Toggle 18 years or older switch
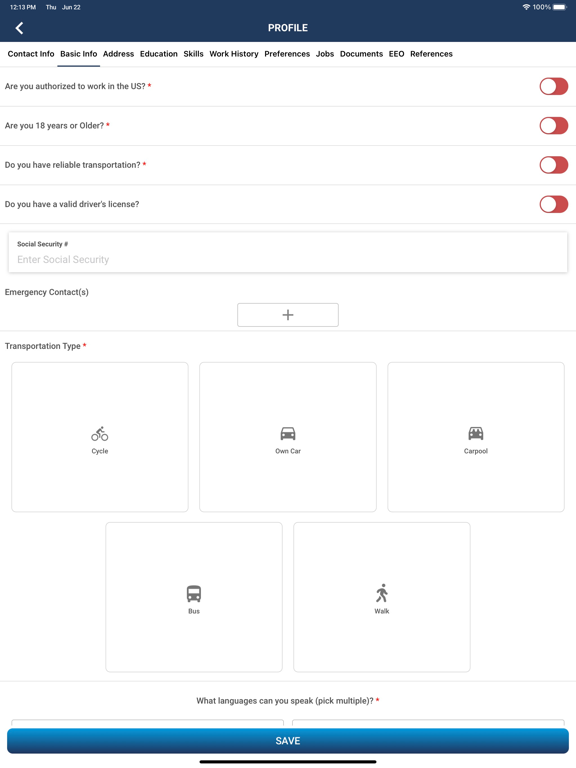Screen dimensions: 576x768 click(x=553, y=125)
